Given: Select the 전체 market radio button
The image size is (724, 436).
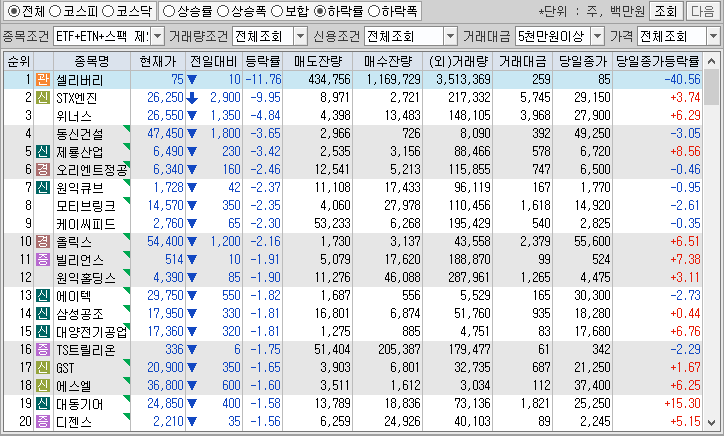Looking at the screenshot, I should [14, 11].
